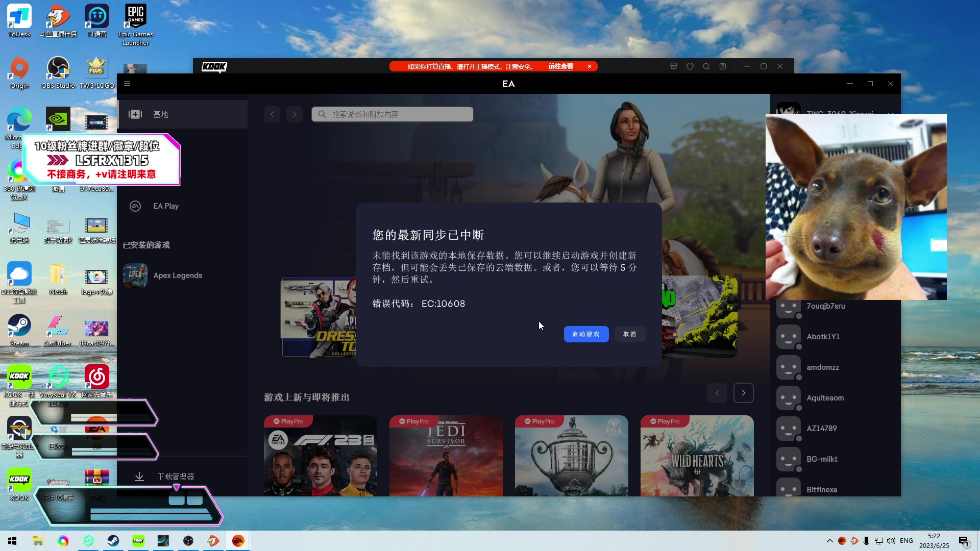Click the KOOK search icon
This screenshot has height=551, width=980.
coord(706,66)
